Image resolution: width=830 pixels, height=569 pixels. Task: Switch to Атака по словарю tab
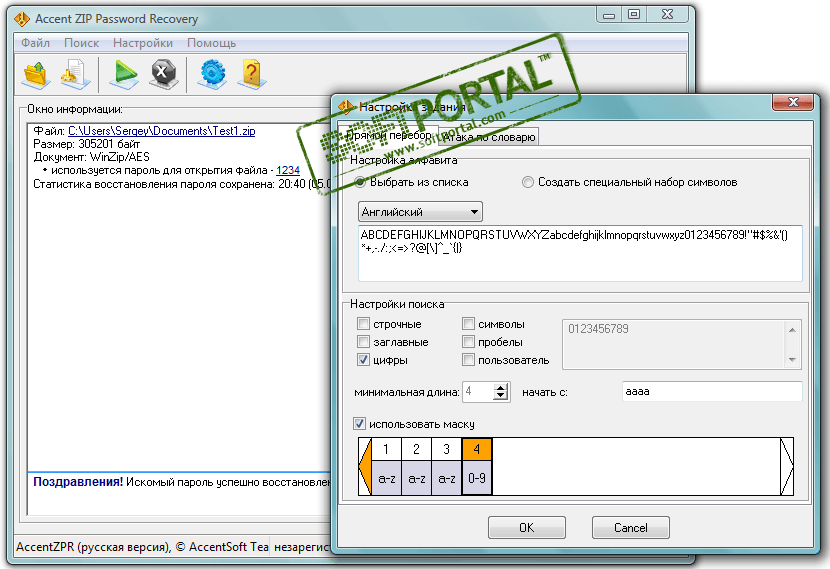coord(489,137)
